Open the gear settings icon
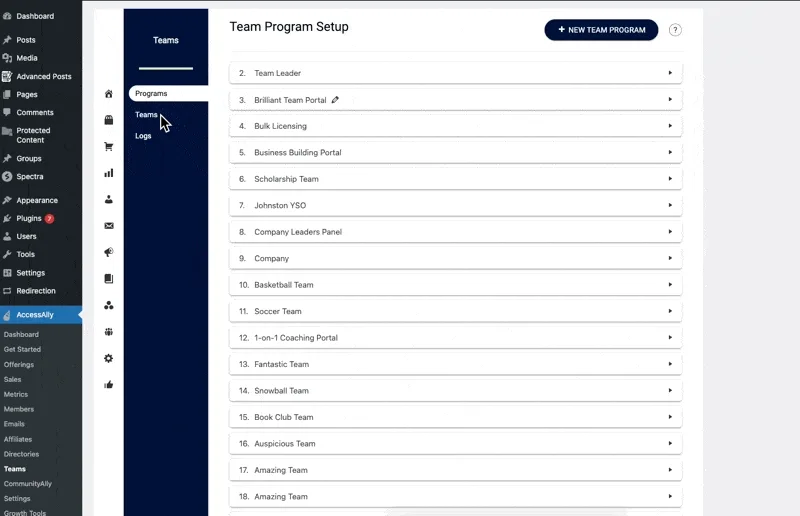Viewport: 800px width, 516px height. pos(109,358)
